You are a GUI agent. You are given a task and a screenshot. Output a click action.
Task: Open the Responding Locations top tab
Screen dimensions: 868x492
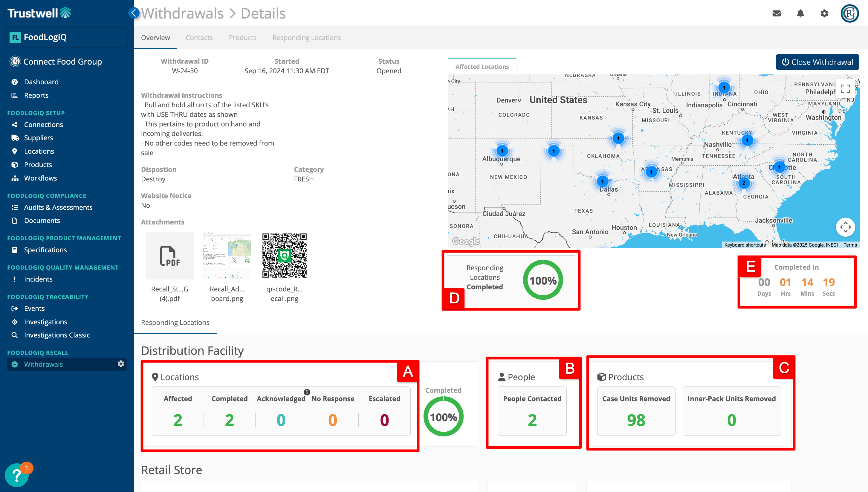[x=306, y=37]
